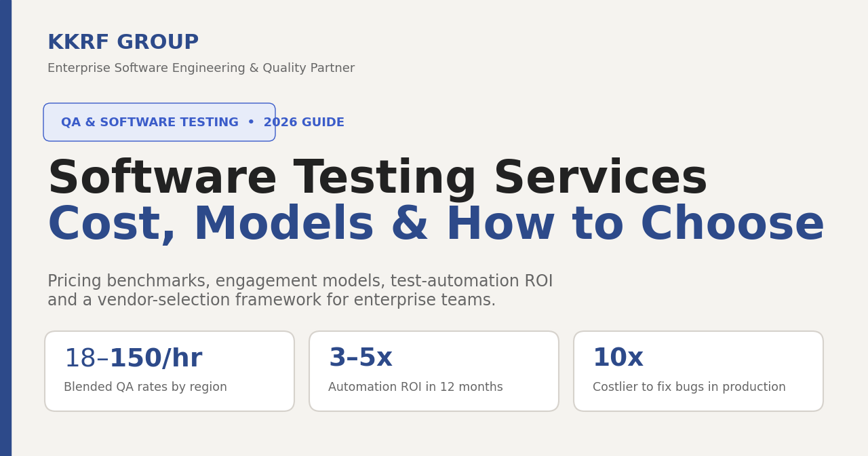This screenshot has width=868, height=456.
Task: Click the '3–5x' statistic value
Action: pyautogui.click(x=360, y=358)
